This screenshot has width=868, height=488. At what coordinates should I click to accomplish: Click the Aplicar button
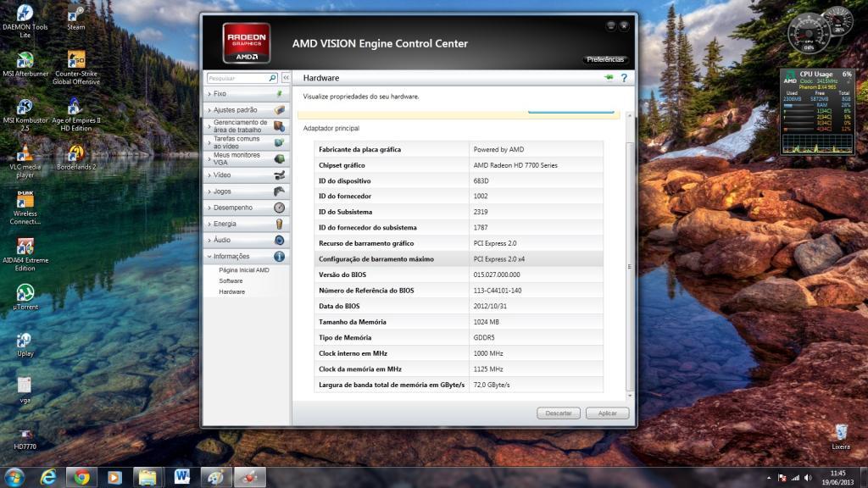coord(607,413)
